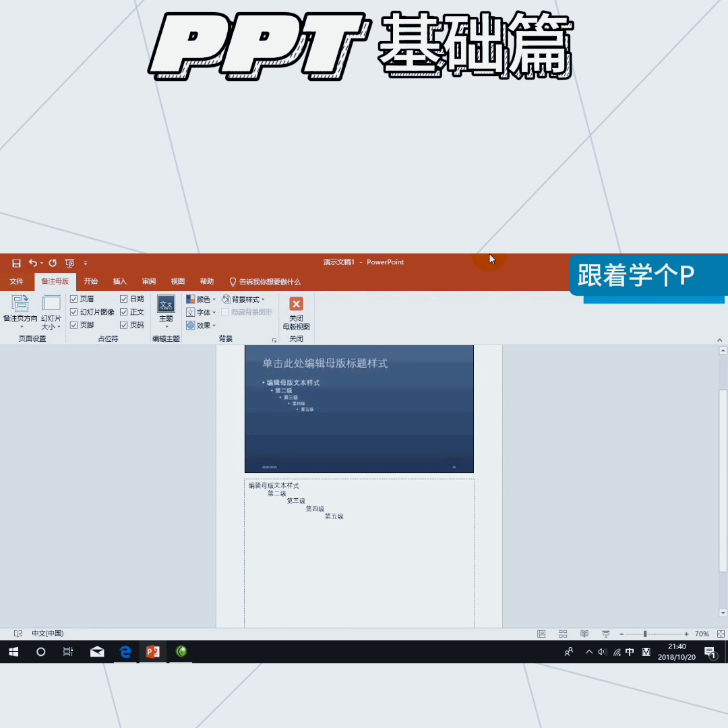Undo the last action
This screenshot has width=728, height=728.
[x=32, y=263]
